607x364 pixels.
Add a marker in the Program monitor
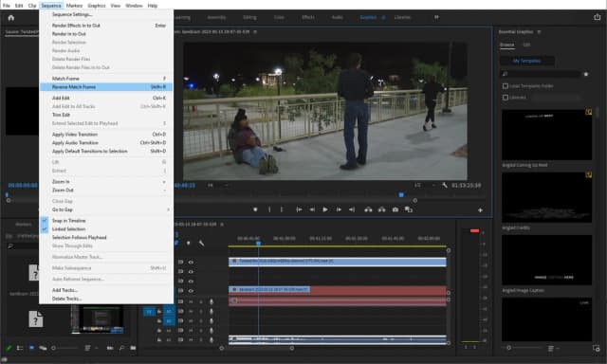(255, 209)
